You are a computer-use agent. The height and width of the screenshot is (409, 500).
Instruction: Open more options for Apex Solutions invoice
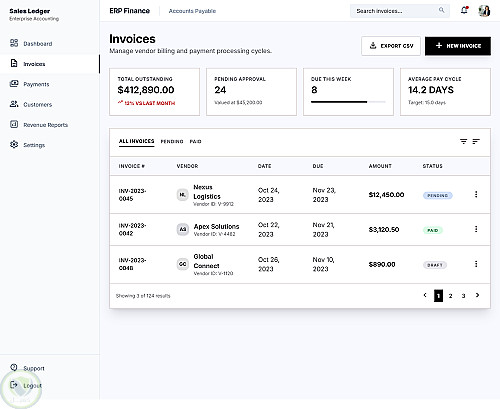pos(476,229)
